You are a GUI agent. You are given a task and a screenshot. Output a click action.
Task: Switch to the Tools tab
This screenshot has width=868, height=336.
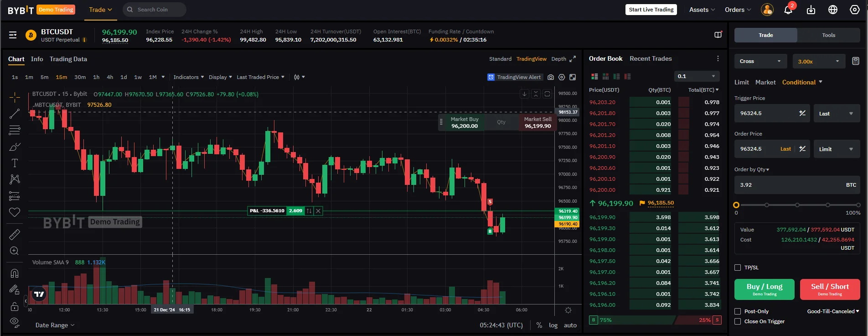tap(829, 35)
